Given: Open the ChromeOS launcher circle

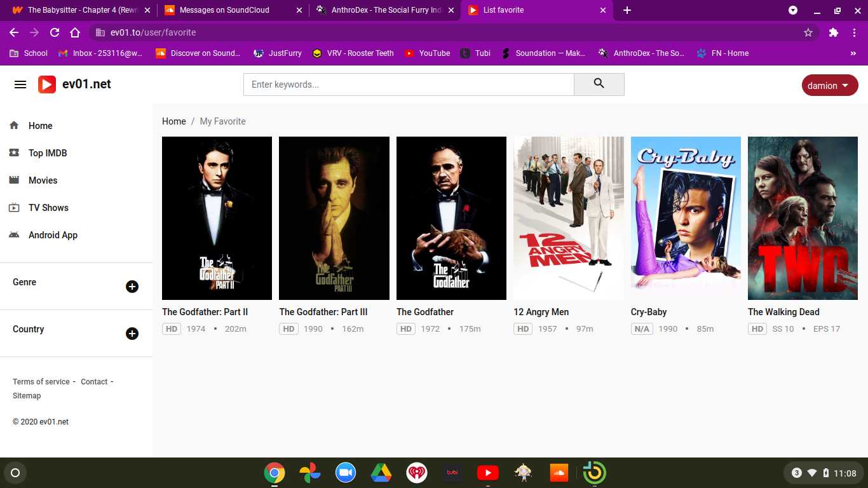Looking at the screenshot, I should (15, 473).
